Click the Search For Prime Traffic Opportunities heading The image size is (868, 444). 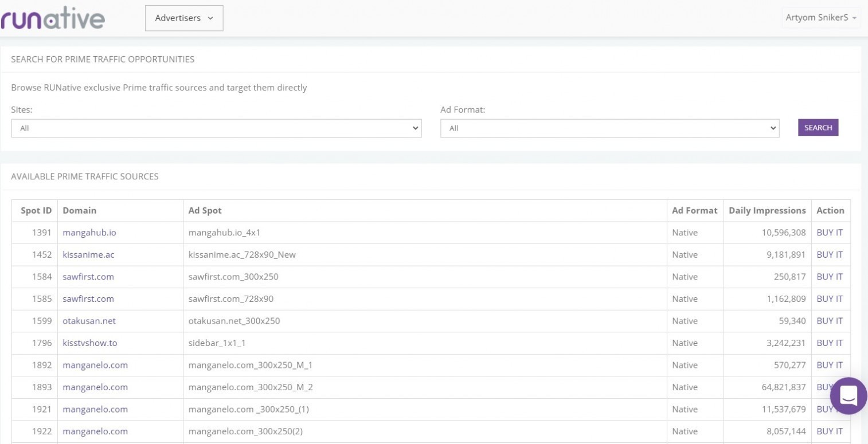point(103,59)
